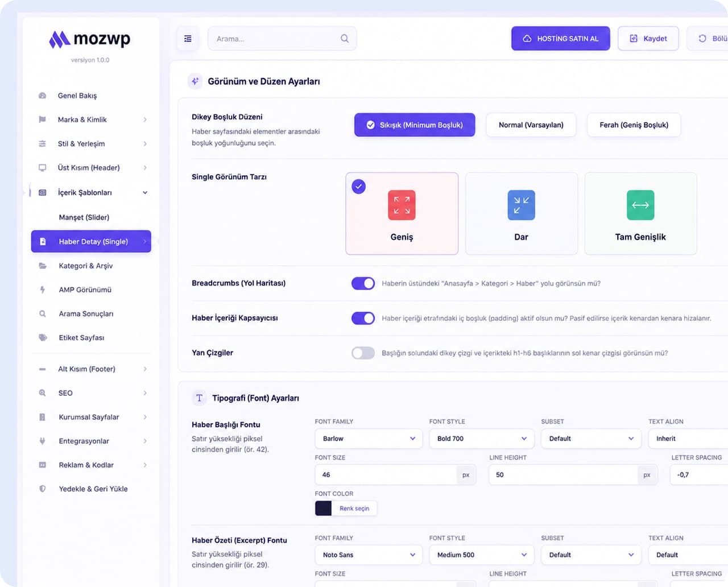Click the HOSTİNG SATIN AL button
This screenshot has width=728, height=587.
point(560,39)
